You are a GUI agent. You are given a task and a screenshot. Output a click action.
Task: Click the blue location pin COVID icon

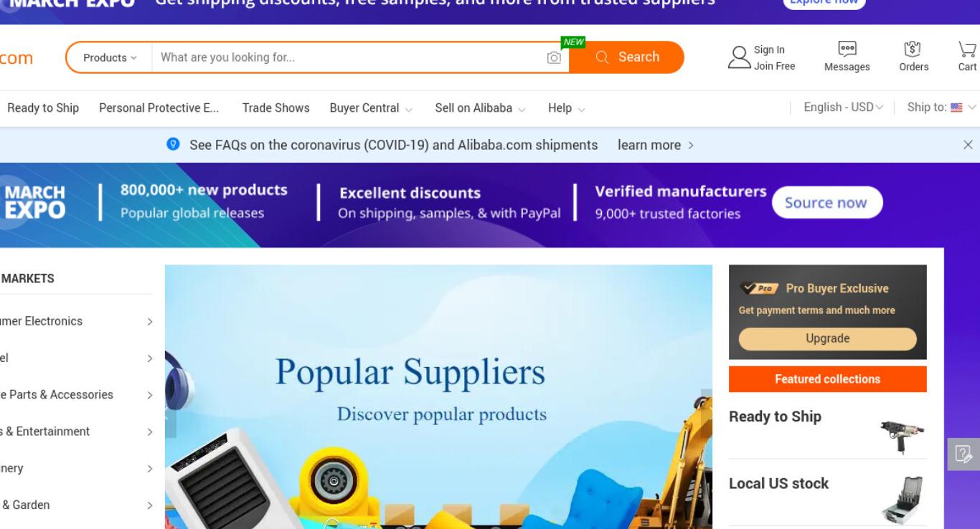point(172,144)
